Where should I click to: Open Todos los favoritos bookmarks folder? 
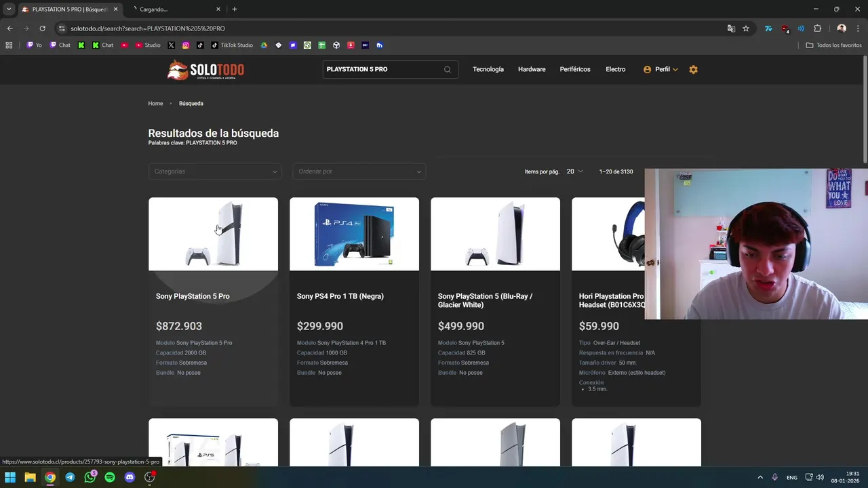point(833,45)
